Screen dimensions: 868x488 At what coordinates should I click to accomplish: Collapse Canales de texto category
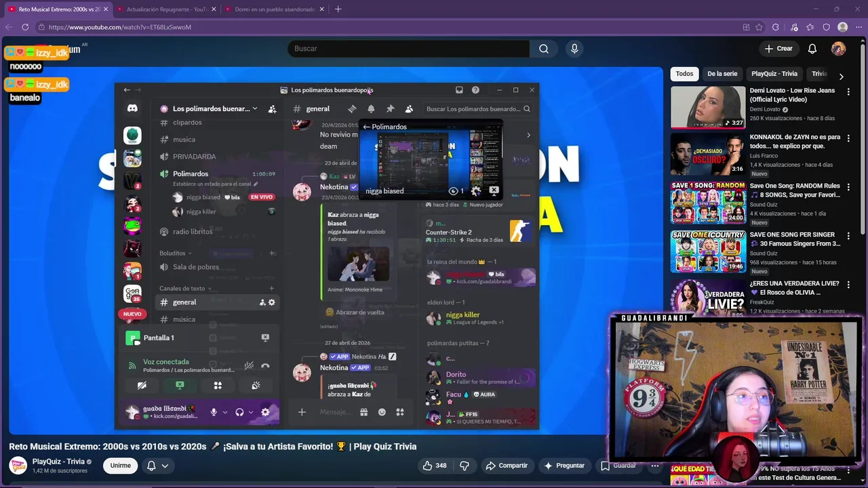click(185, 288)
